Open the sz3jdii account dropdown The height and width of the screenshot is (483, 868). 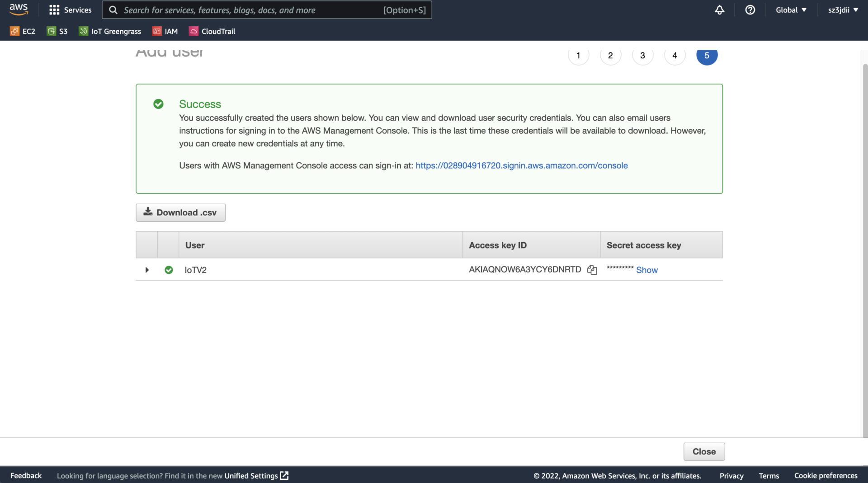click(843, 10)
